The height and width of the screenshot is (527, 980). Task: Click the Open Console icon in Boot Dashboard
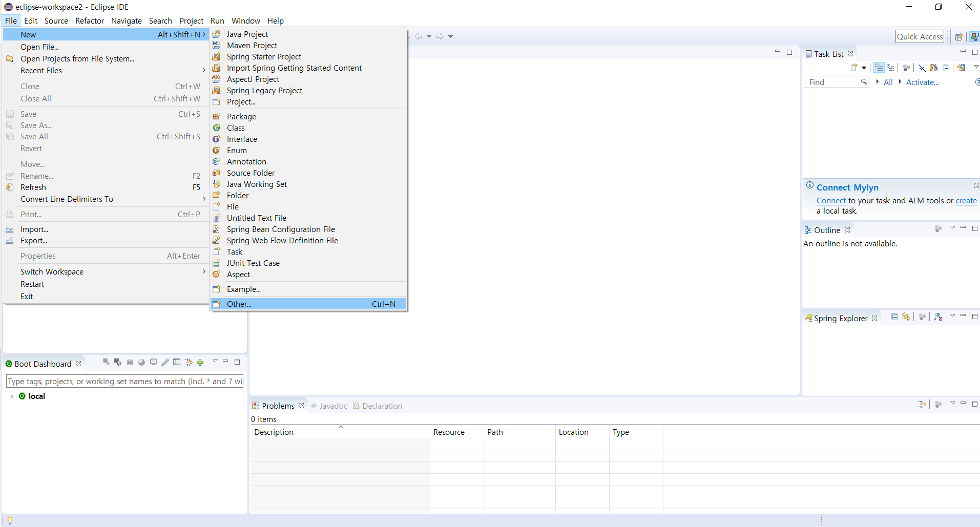(x=153, y=362)
